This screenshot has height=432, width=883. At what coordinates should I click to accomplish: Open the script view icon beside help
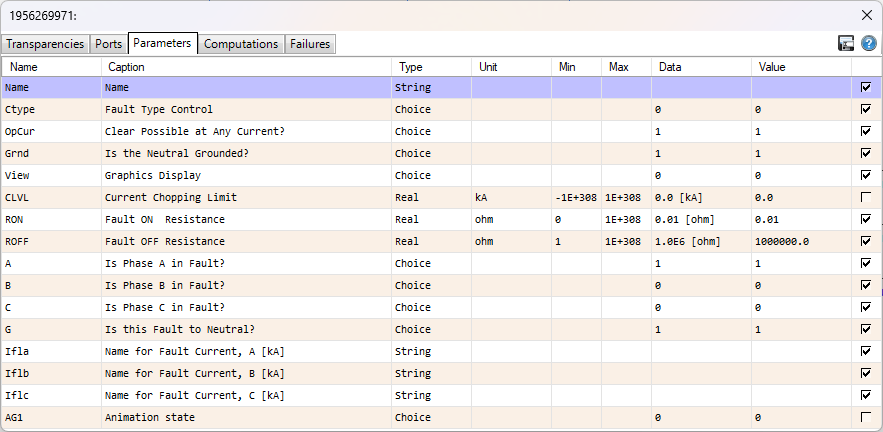(846, 43)
